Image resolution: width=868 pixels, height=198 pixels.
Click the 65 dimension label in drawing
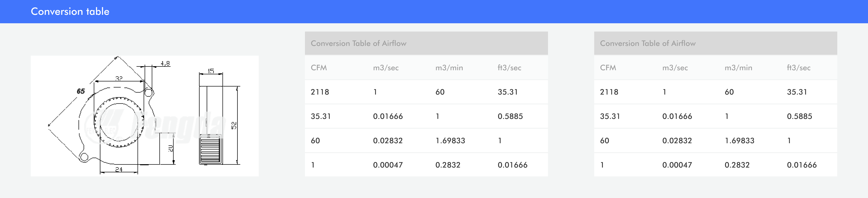pos(81,91)
